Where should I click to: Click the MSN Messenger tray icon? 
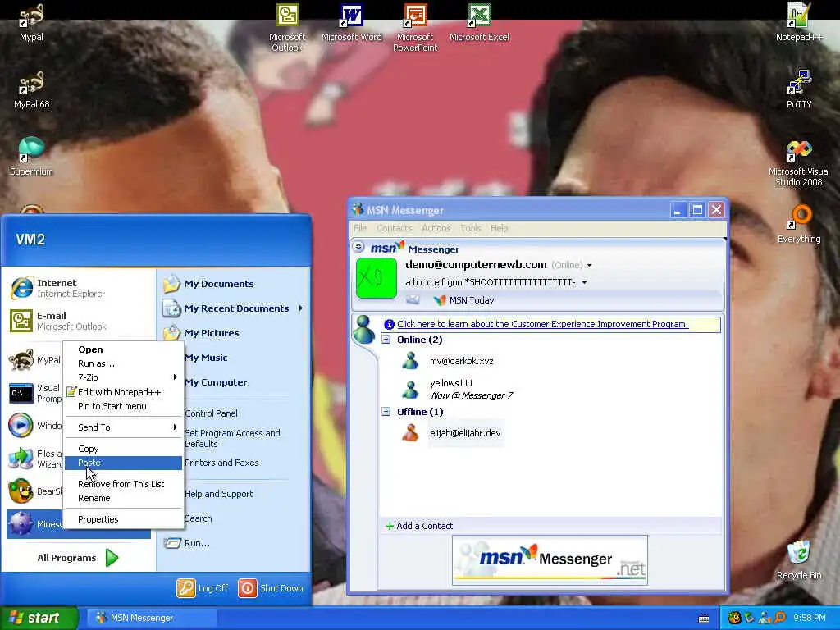(764, 618)
